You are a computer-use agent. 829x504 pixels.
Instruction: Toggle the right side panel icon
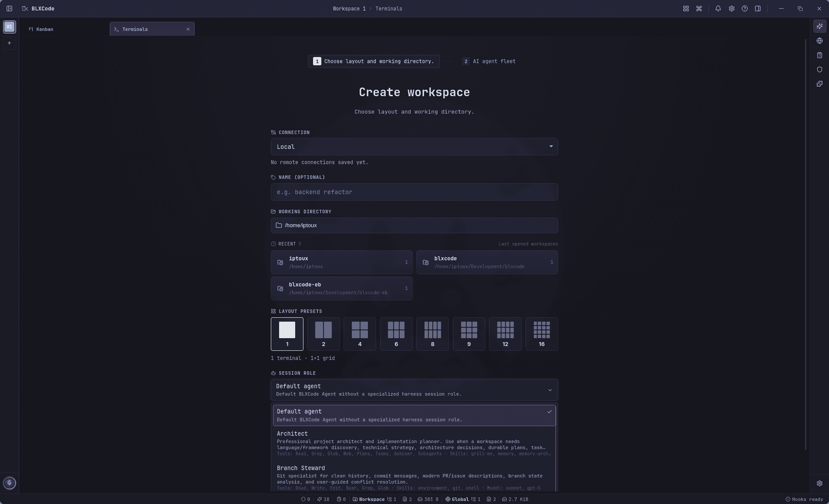click(x=758, y=9)
